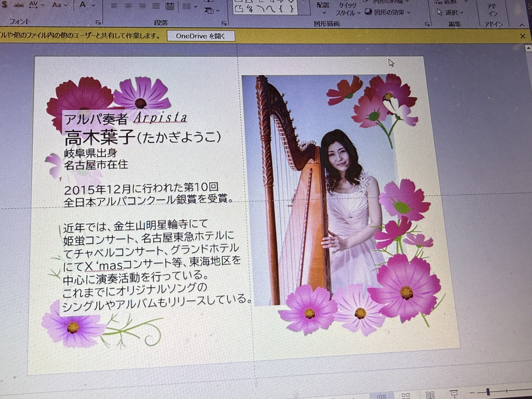Toggle strikethrough with the abc icon
532x399 pixels.
(18, 5)
